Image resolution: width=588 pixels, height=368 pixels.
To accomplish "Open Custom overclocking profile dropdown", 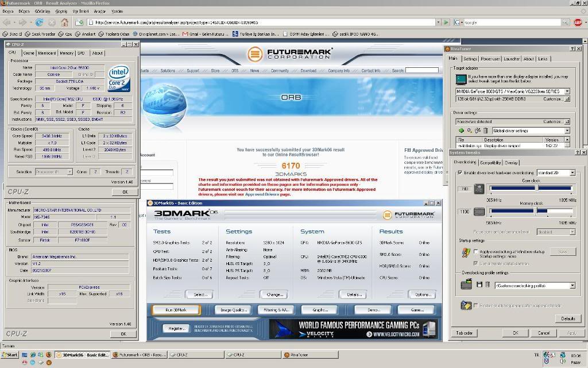I will [x=572, y=286].
